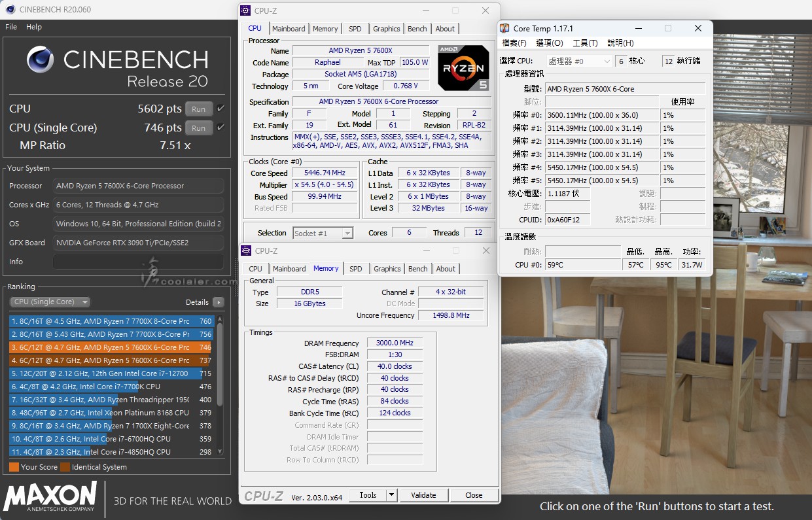The image size is (812, 520).
Task: Open the 說明(H) menu in Core Temp
Action: [620, 43]
